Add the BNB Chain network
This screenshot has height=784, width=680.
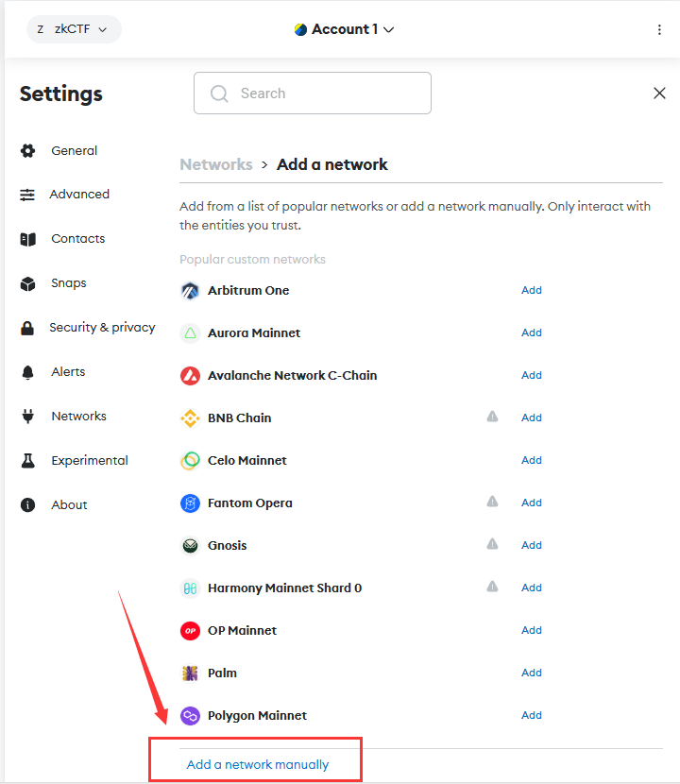point(532,418)
